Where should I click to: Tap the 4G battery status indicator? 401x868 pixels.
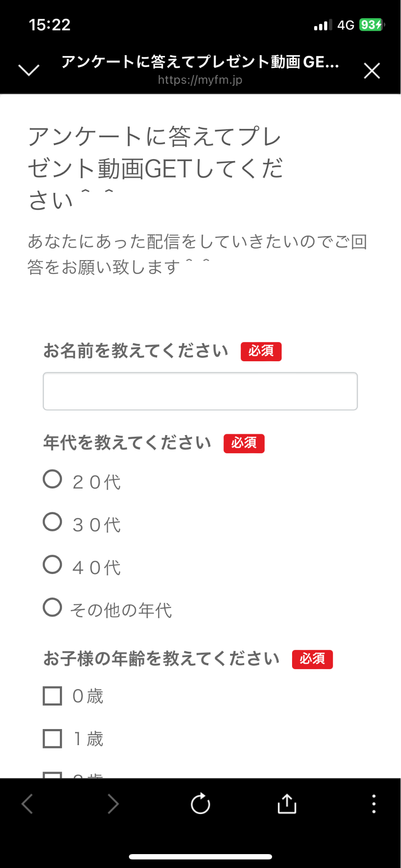[371, 25]
